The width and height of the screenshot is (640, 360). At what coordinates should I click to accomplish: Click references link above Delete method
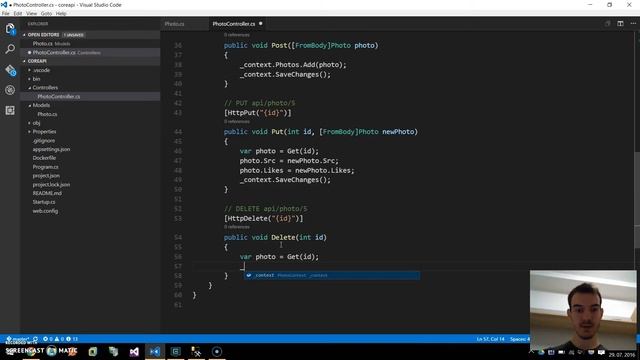click(x=237, y=227)
